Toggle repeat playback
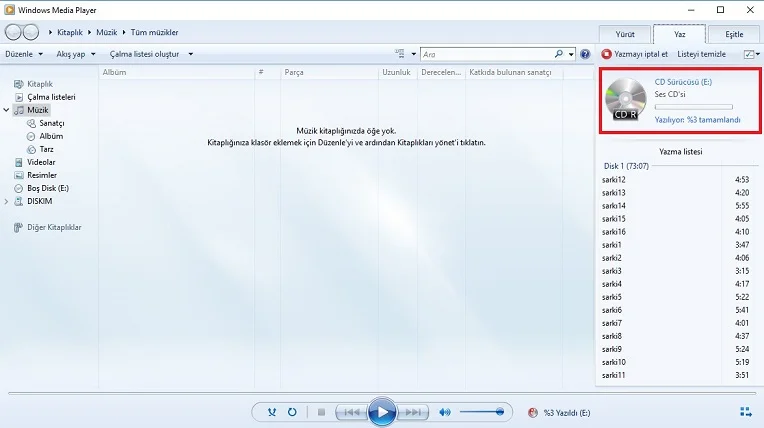This screenshot has height=428, width=764. (x=292, y=412)
